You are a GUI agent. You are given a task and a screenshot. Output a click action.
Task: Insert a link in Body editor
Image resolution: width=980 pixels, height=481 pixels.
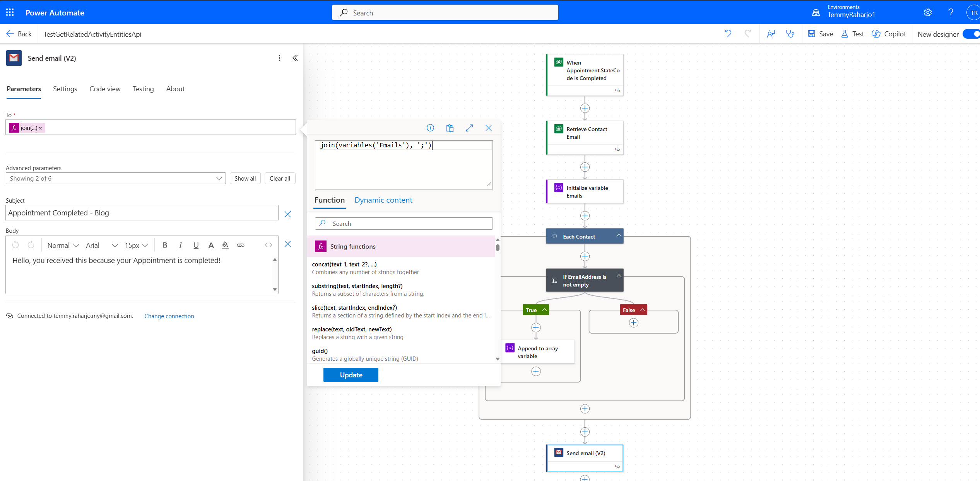[x=241, y=245]
